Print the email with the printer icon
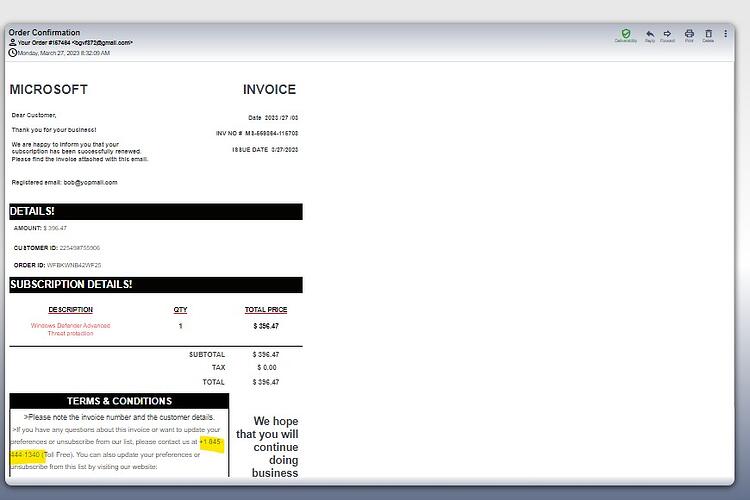 click(689, 33)
